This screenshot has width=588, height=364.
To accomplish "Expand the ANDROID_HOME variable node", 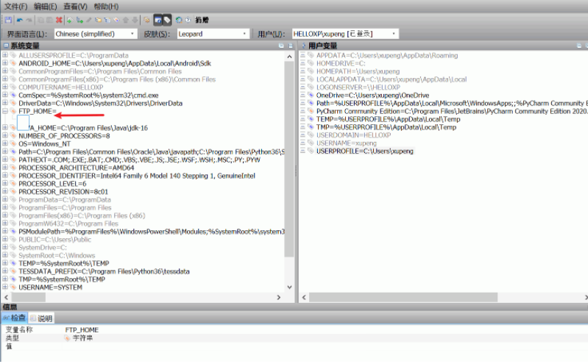I will [x=5, y=64].
